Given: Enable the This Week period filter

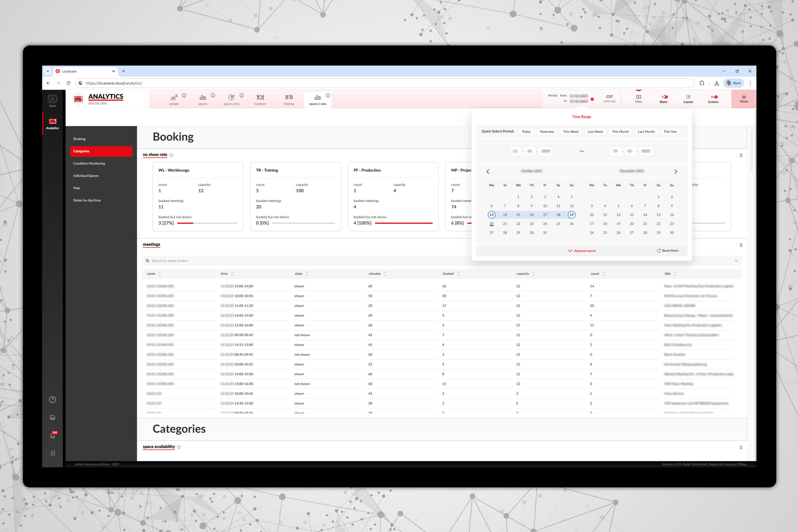Looking at the screenshot, I should click(571, 131).
